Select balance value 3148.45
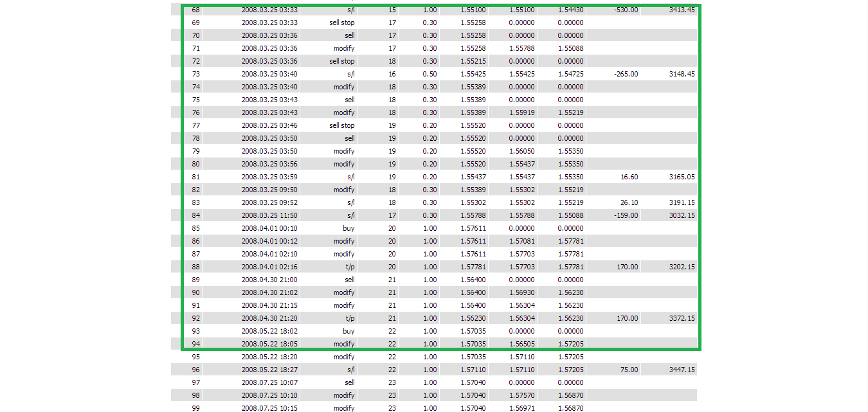Image resolution: width=868 pixels, height=412 pixels. (x=682, y=74)
